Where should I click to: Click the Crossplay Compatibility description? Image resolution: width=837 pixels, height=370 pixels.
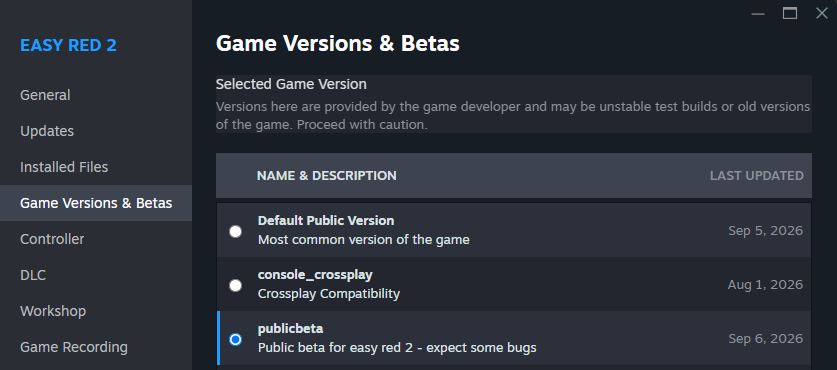pyautogui.click(x=329, y=294)
